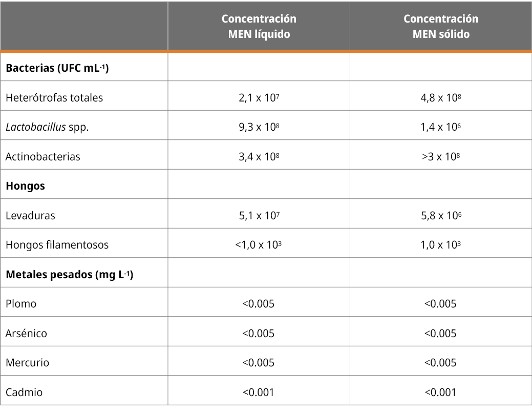Select the 4,8 x 10⁸ Heterótrofas sólido value
The width and height of the screenshot is (532, 412).
[440, 98]
